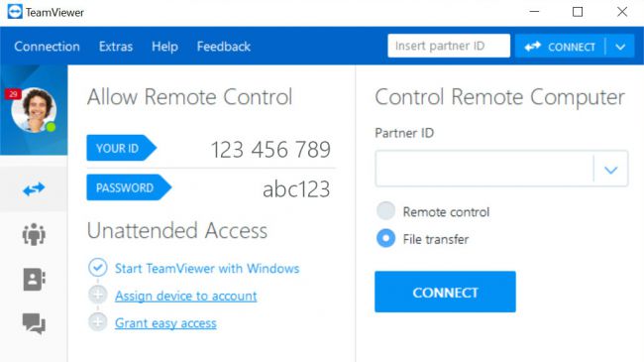Click the Partner ID label
This screenshot has width=644, height=362.
pos(404,133)
